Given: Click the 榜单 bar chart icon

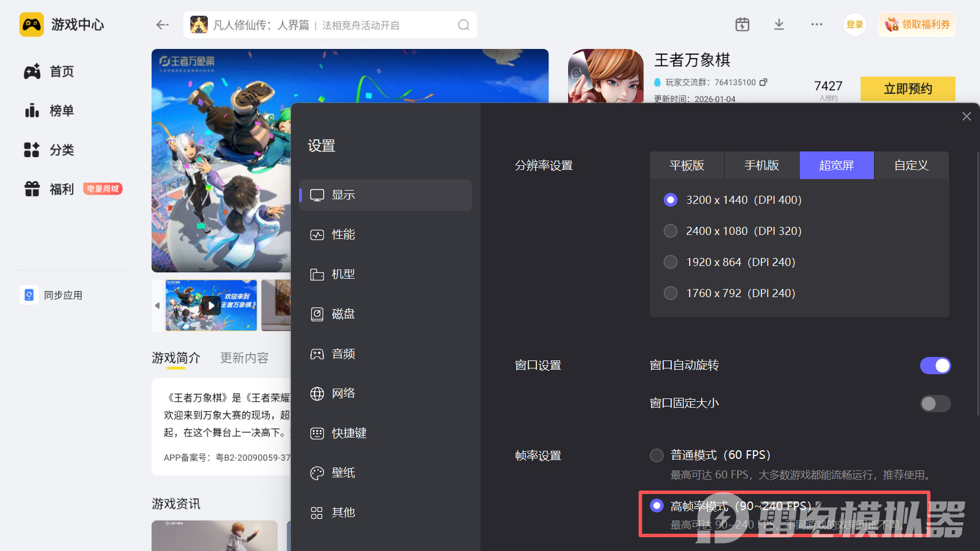Looking at the screenshot, I should (32, 111).
